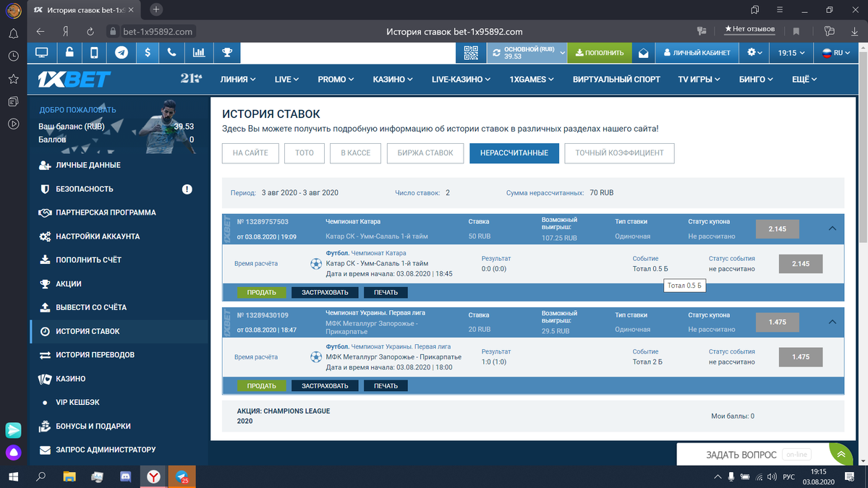Viewport: 868px width, 488px height.
Task: Open АКЦИИ in sidebar
Action: click(x=119, y=284)
